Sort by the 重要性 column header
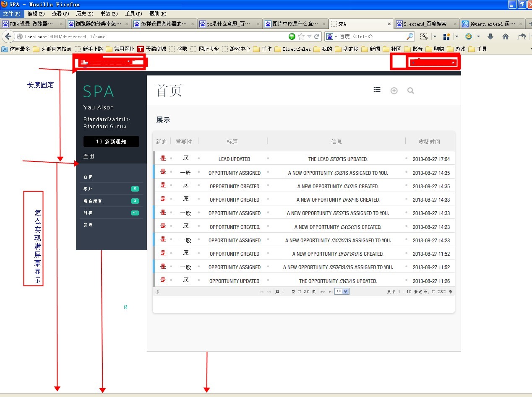Image resolution: width=532 pixels, height=397 pixels. click(x=184, y=142)
